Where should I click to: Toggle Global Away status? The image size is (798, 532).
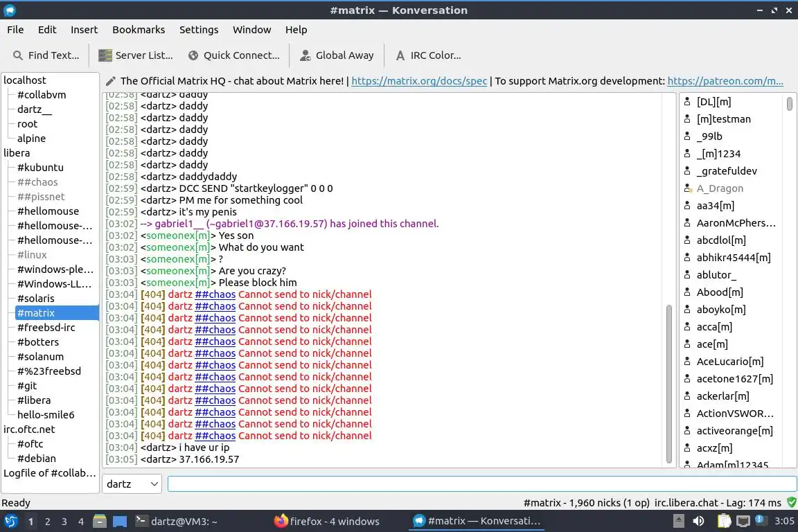tap(337, 55)
